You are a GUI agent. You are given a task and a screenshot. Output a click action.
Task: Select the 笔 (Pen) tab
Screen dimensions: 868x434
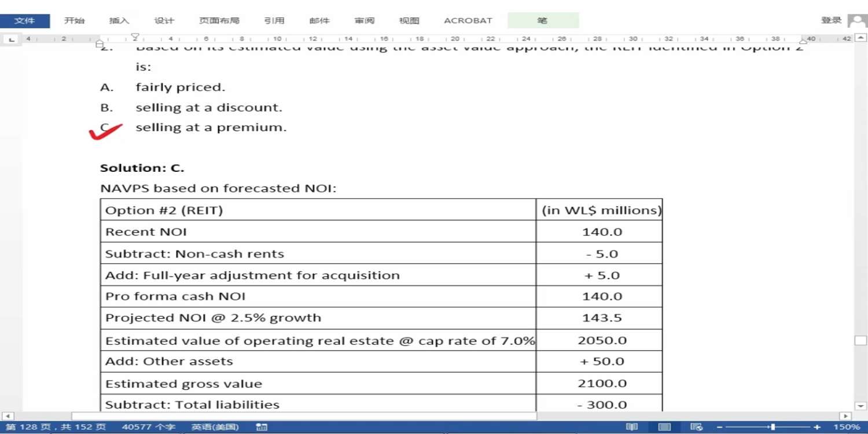pyautogui.click(x=542, y=21)
